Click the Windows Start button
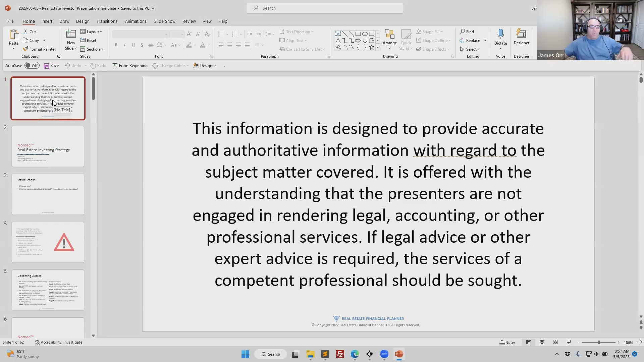644x362 pixels. pyautogui.click(x=245, y=354)
